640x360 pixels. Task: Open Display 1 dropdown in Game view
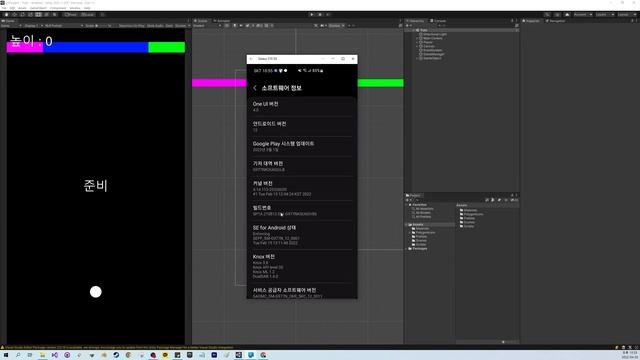(33, 25)
